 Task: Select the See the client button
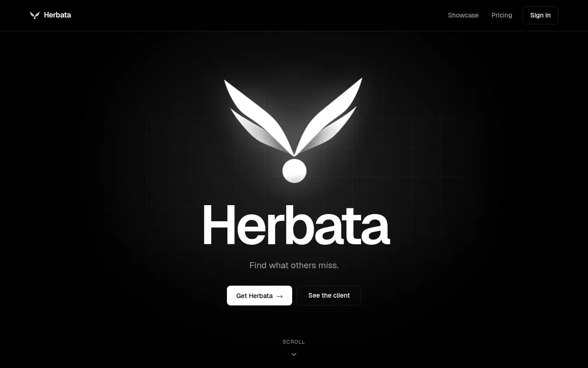[329, 295]
